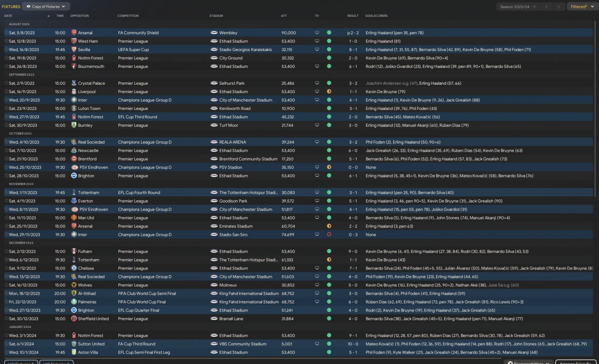
Task: Tick the selection circle for Sat, 6/1/2024
Action: (x=6, y=344)
